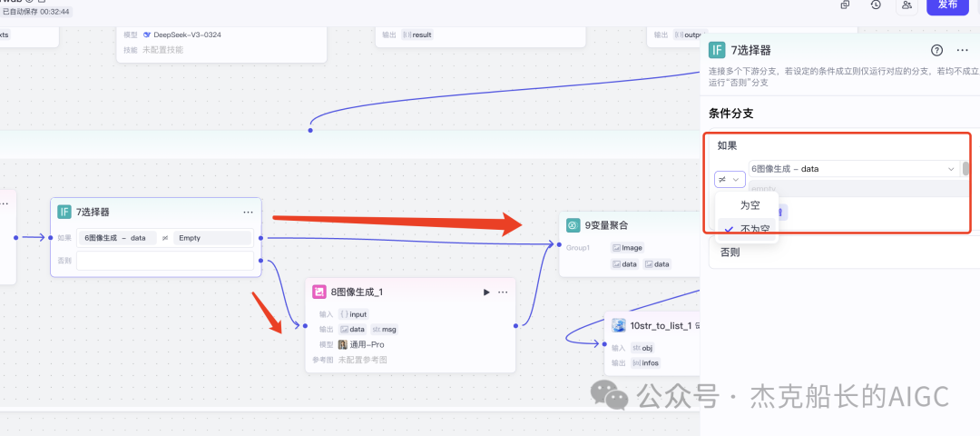The image size is (980, 436).
Task: Click the ≠ symbol inside 7选择器 node
Action: tap(165, 238)
